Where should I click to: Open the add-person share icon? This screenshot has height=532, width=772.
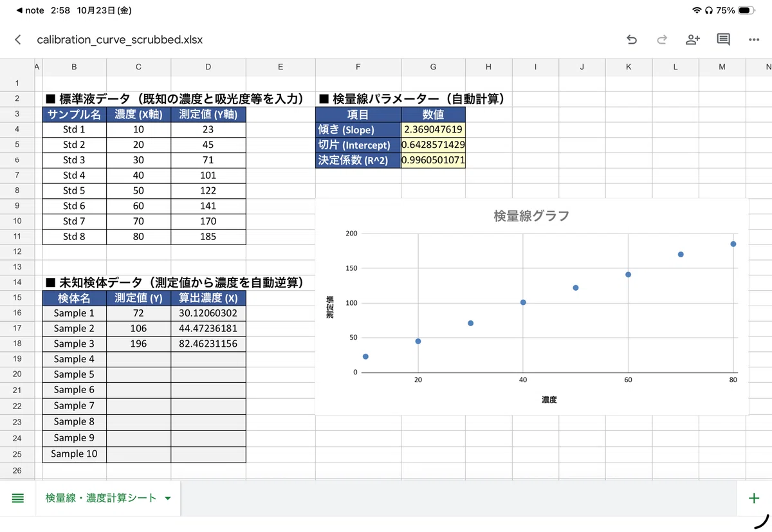[692, 40]
